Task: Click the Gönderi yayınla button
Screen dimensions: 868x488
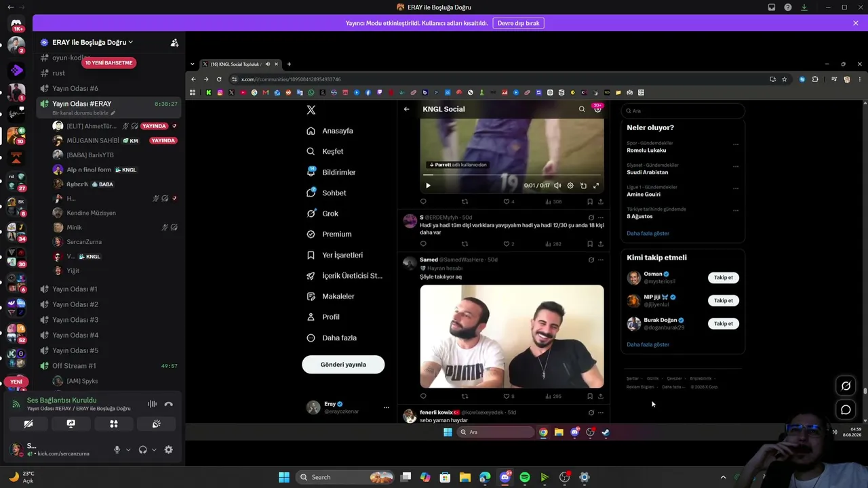Action: (343, 365)
